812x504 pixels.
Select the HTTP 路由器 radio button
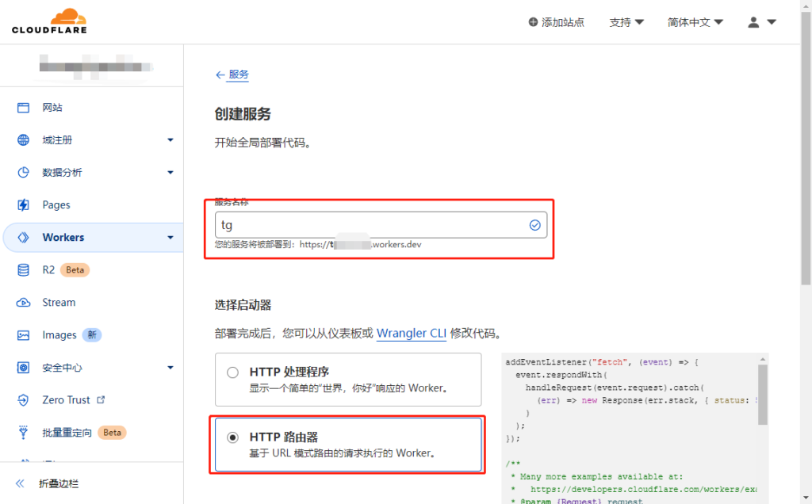click(x=232, y=437)
